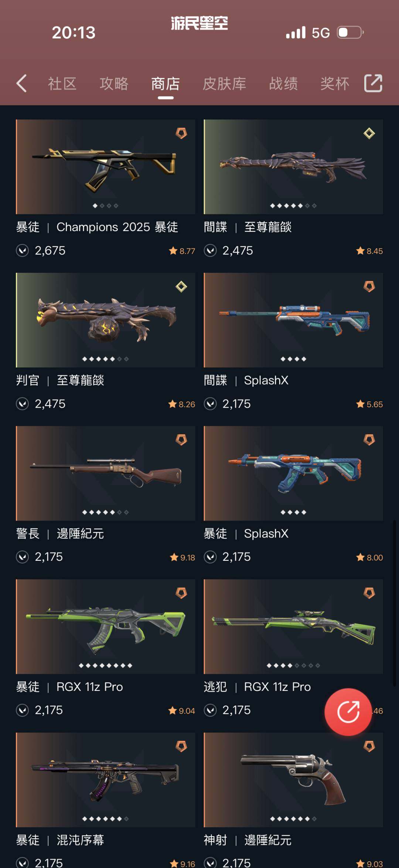
Task: Tap star rating 9.18 on 警長 card
Action: tap(183, 557)
